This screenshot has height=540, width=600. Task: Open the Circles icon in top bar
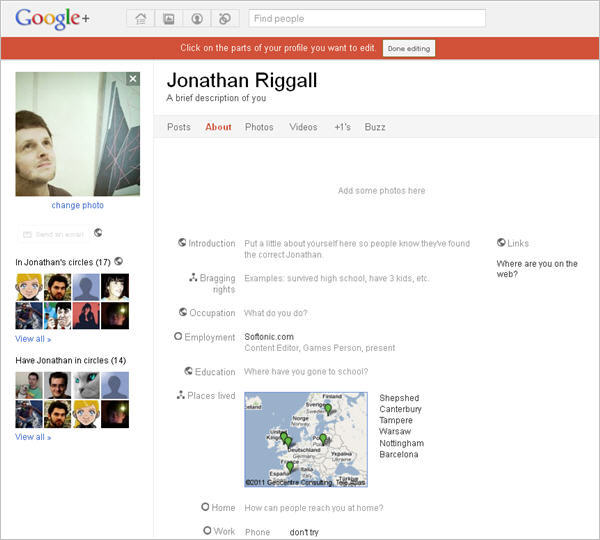point(225,18)
